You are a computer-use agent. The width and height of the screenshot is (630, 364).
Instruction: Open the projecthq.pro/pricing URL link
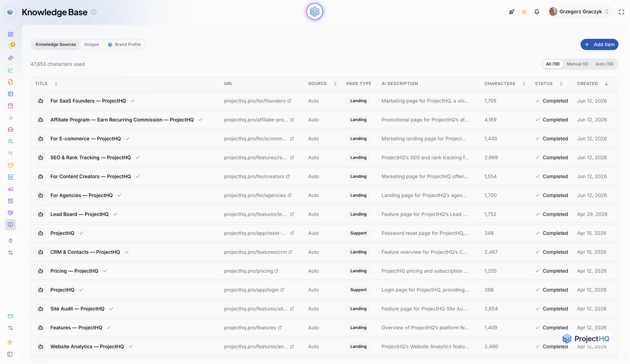pos(251,271)
